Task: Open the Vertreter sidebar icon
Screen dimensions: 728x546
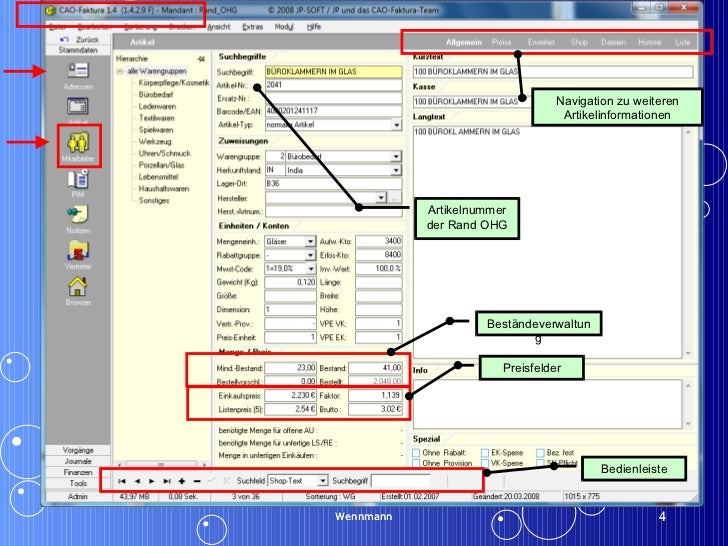Action: point(78,251)
